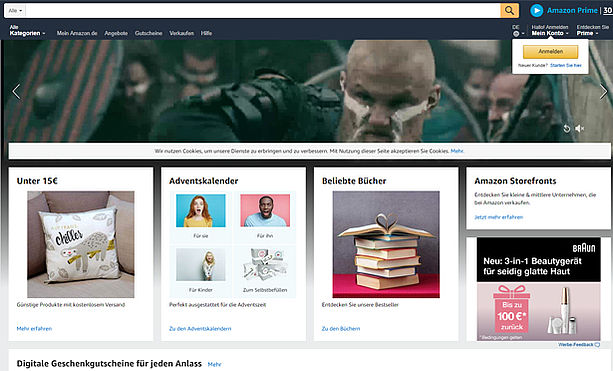613x371 pixels.
Task: Show next banner with right arrow
Action: (x=604, y=92)
